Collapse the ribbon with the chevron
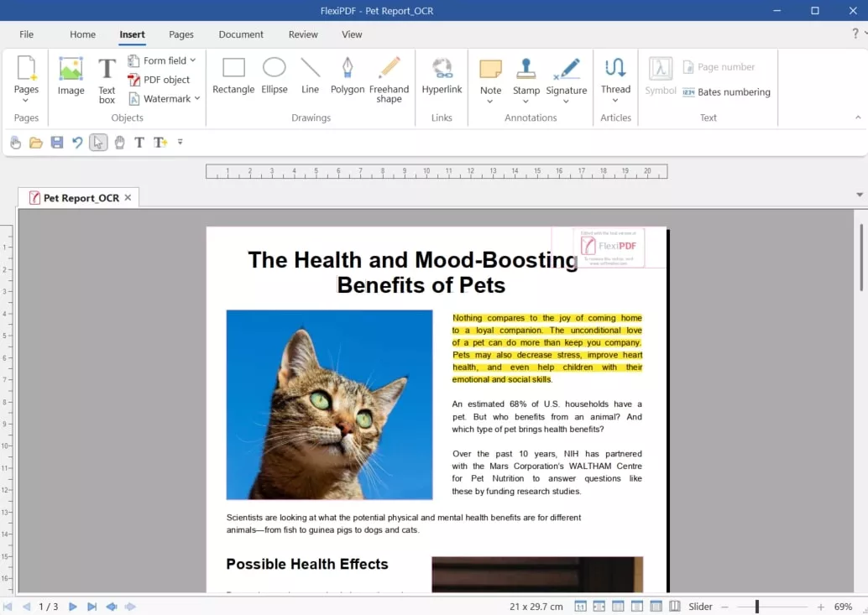Screen dimensions: 868x615 [857, 117]
